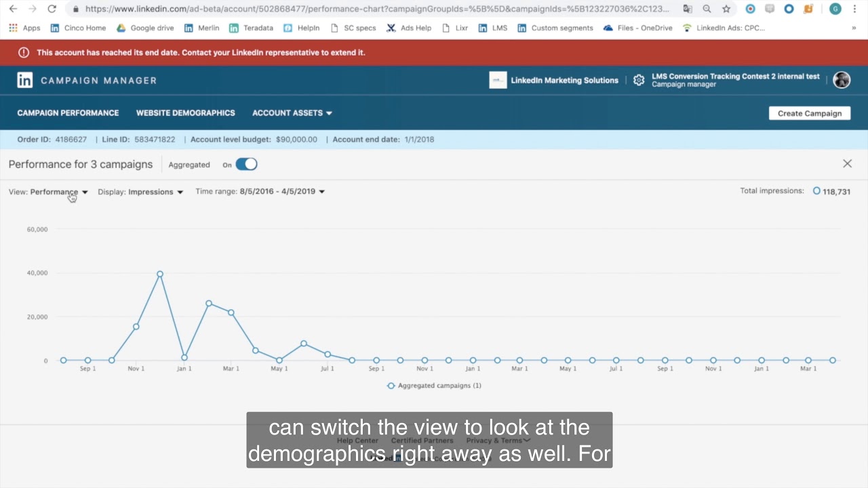Viewport: 868px width, 488px height.
Task: Open the user profile photo menu
Action: (x=842, y=80)
